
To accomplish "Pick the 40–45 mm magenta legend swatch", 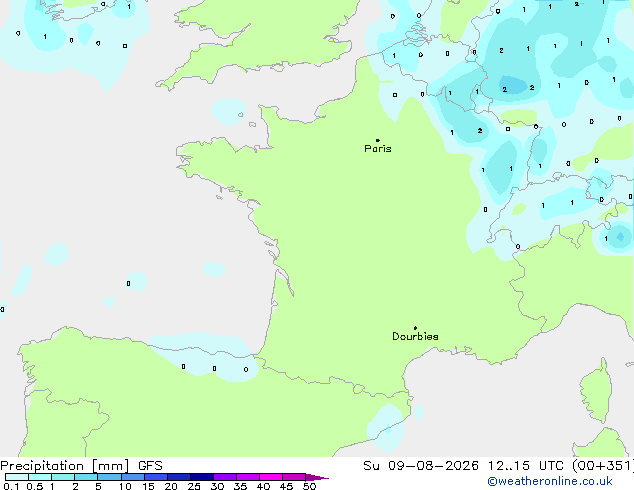I will [271, 477].
